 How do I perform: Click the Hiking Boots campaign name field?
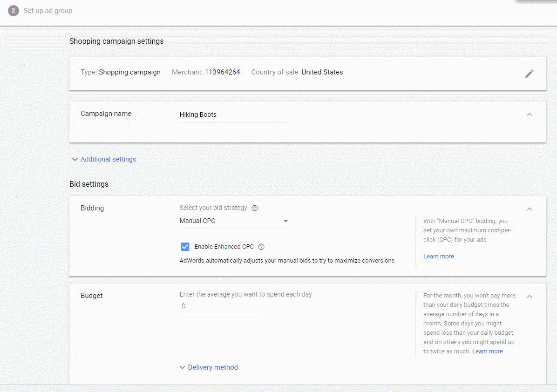[x=235, y=115]
